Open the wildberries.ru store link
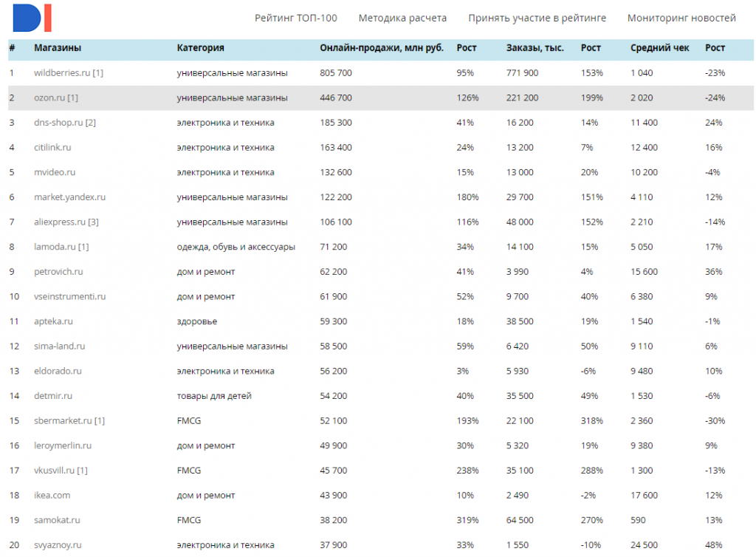Screen dimensions: 756x557 point(62,73)
